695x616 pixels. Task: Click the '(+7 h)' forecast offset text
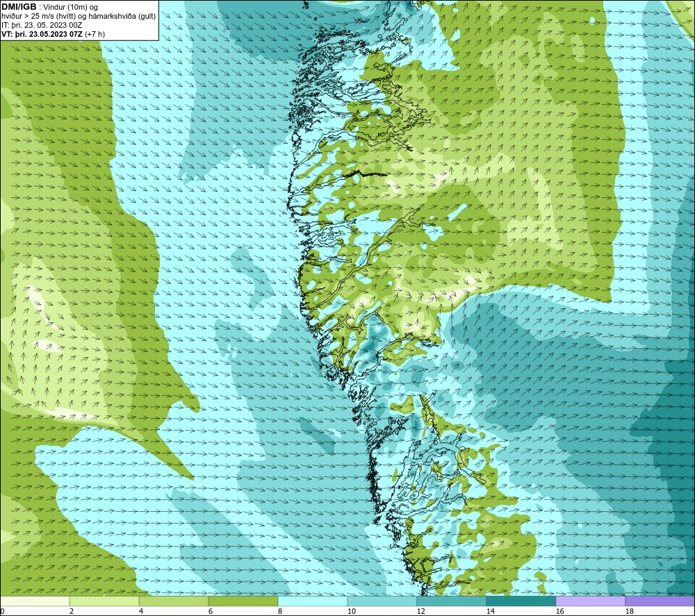click(x=95, y=34)
